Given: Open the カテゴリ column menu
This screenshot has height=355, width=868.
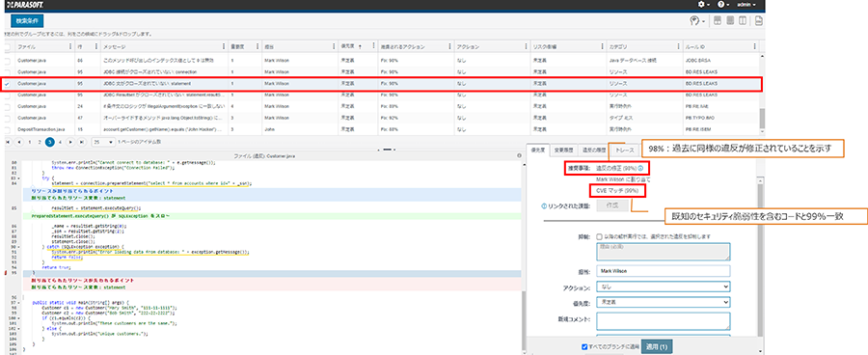Looking at the screenshot, I should 678,47.
